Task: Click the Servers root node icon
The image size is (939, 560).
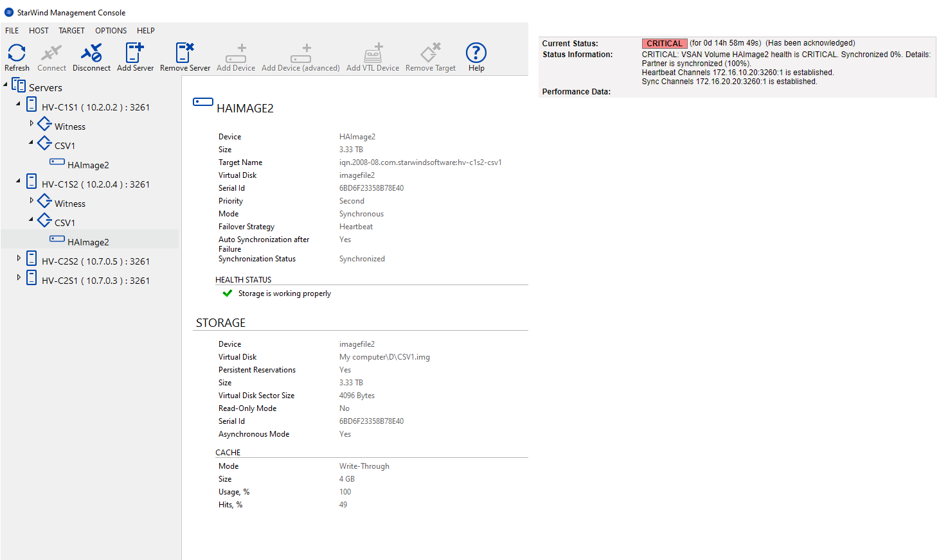Action: 19,85
